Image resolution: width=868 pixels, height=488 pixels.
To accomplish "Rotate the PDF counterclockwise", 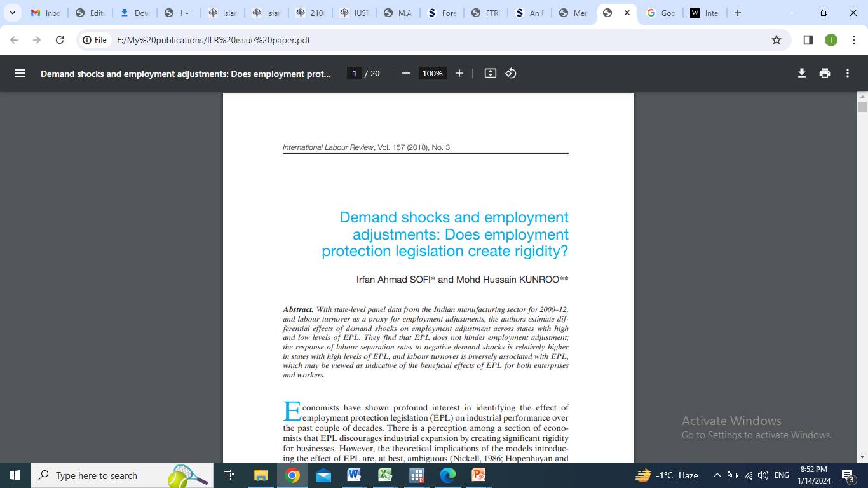I will (511, 73).
